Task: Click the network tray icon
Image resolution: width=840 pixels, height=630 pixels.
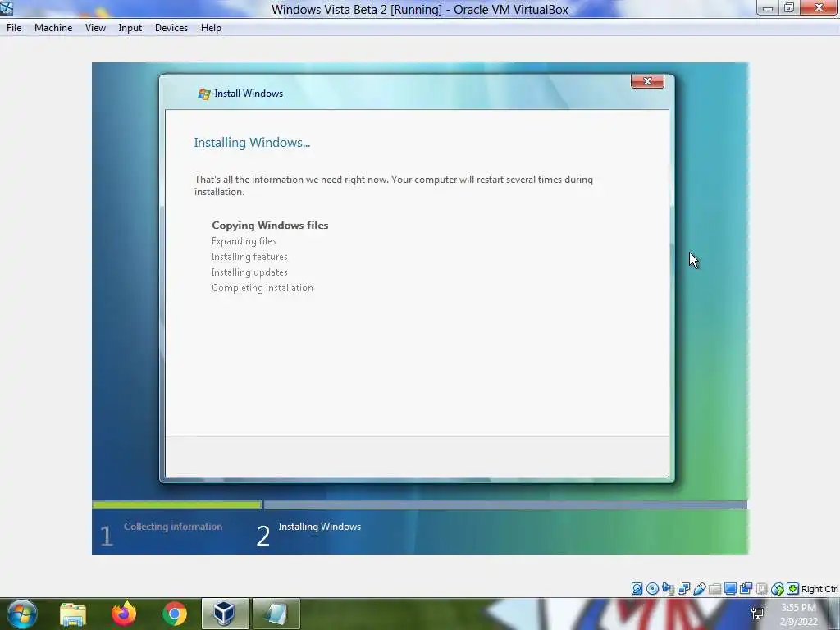Action: 757,614
